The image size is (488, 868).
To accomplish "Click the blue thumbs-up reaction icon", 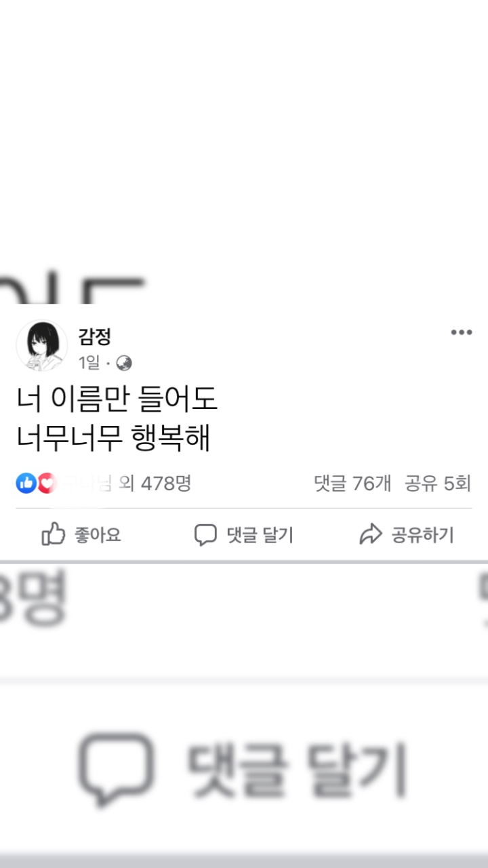I will click(x=26, y=483).
